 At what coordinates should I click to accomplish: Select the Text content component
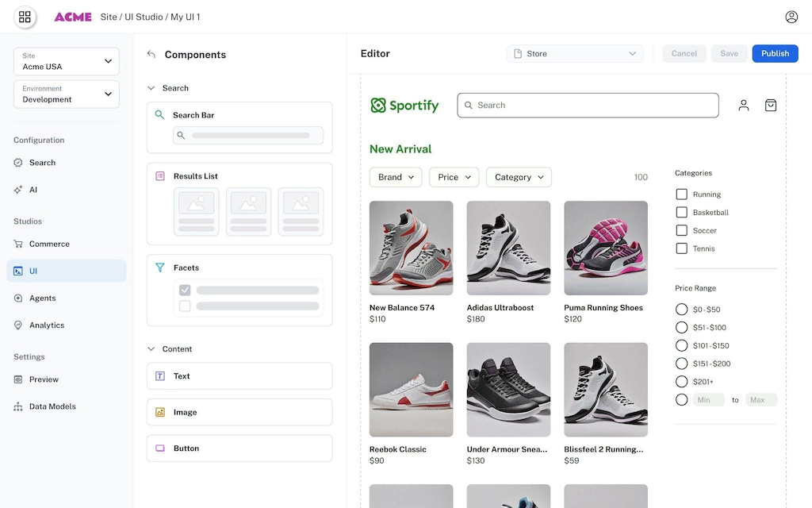(x=239, y=375)
